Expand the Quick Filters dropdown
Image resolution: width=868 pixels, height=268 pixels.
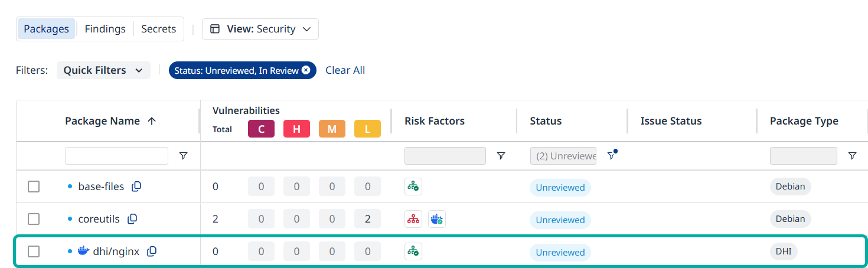103,70
